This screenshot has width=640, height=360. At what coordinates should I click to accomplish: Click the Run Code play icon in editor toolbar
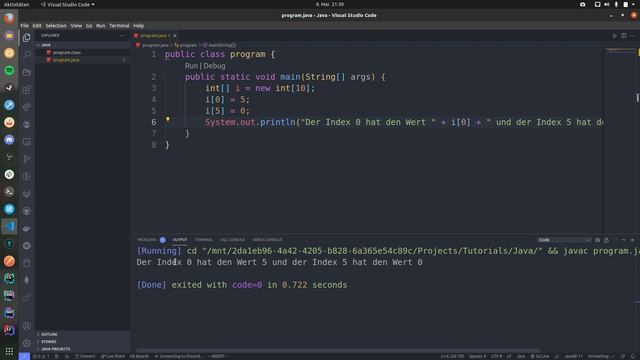(615, 36)
